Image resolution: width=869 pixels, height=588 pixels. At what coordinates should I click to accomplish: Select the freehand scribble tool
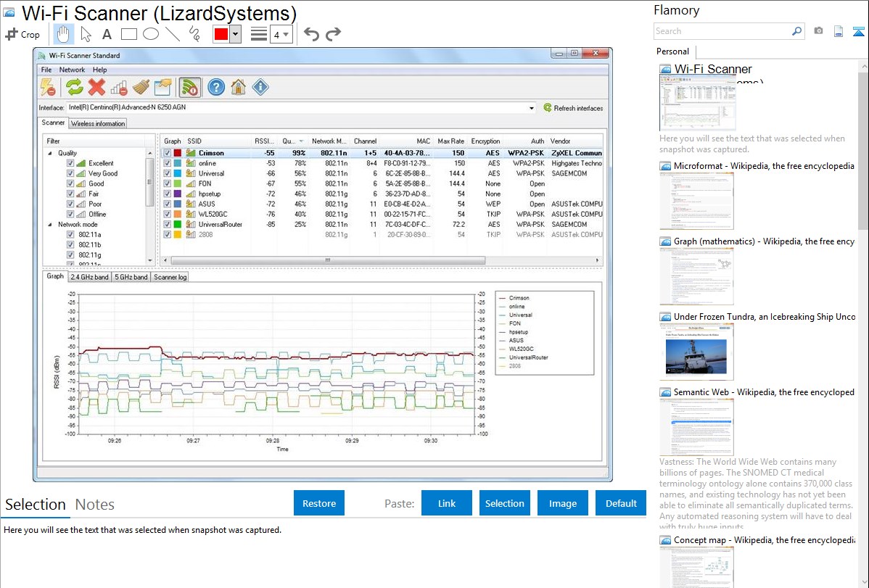point(194,34)
